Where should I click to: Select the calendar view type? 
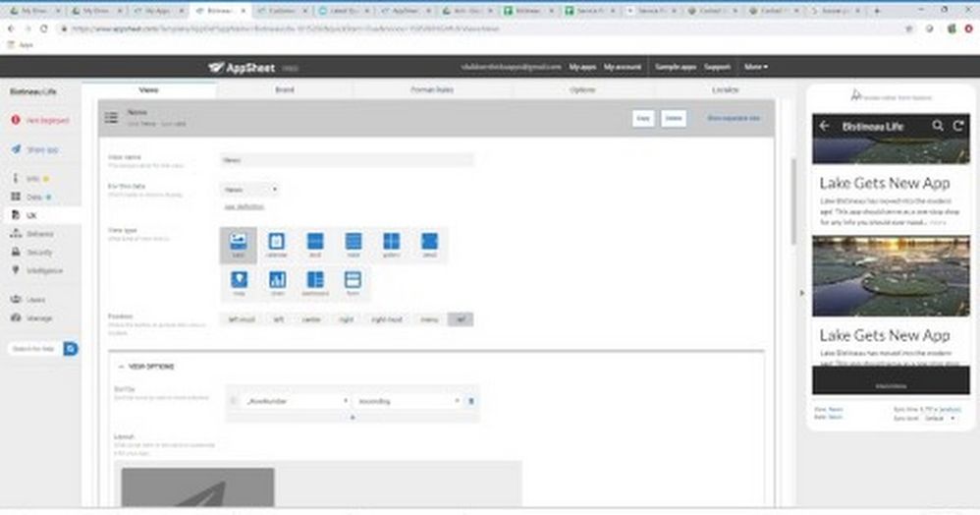click(x=276, y=245)
